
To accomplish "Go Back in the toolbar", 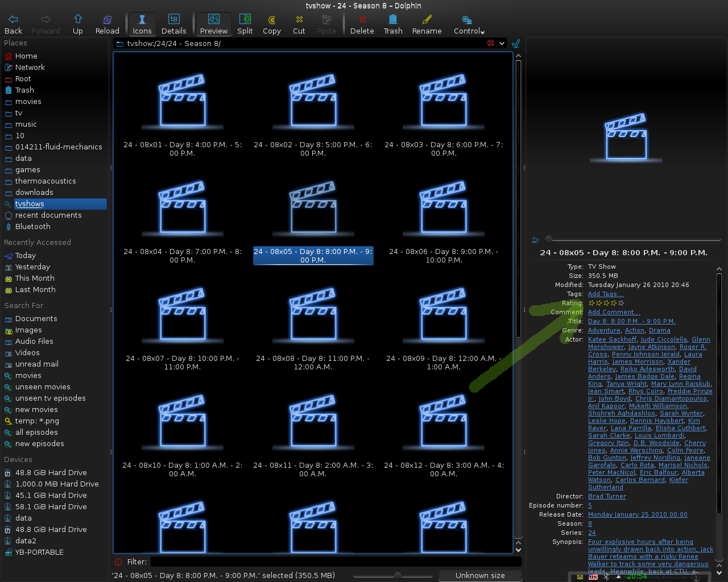I will [x=13, y=24].
